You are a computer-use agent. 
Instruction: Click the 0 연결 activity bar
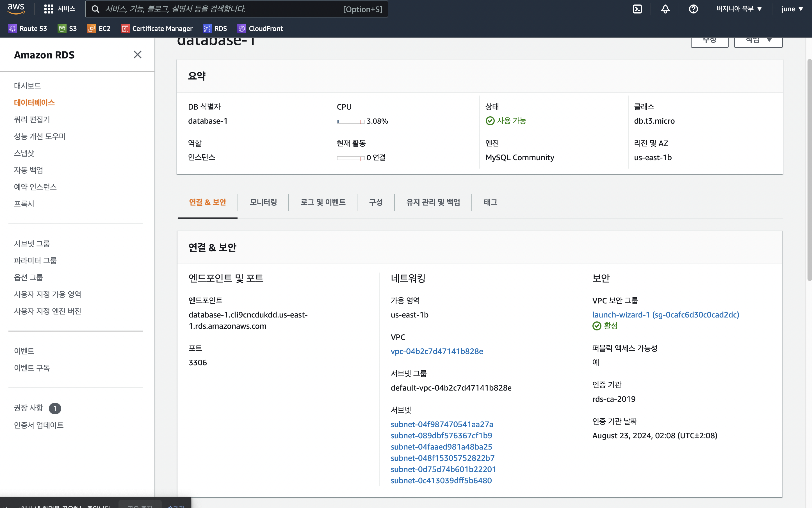pyautogui.click(x=350, y=158)
